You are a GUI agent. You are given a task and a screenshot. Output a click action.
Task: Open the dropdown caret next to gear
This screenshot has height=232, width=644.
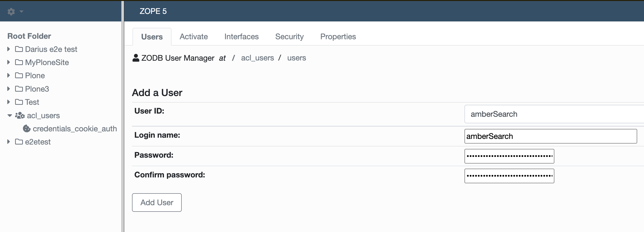21,11
